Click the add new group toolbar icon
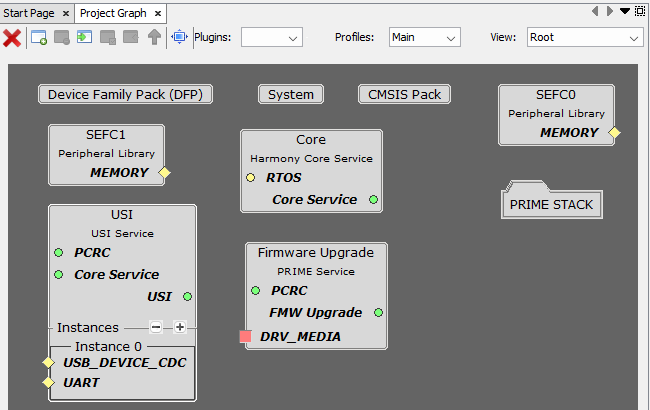This screenshot has width=650, height=410. (x=39, y=37)
